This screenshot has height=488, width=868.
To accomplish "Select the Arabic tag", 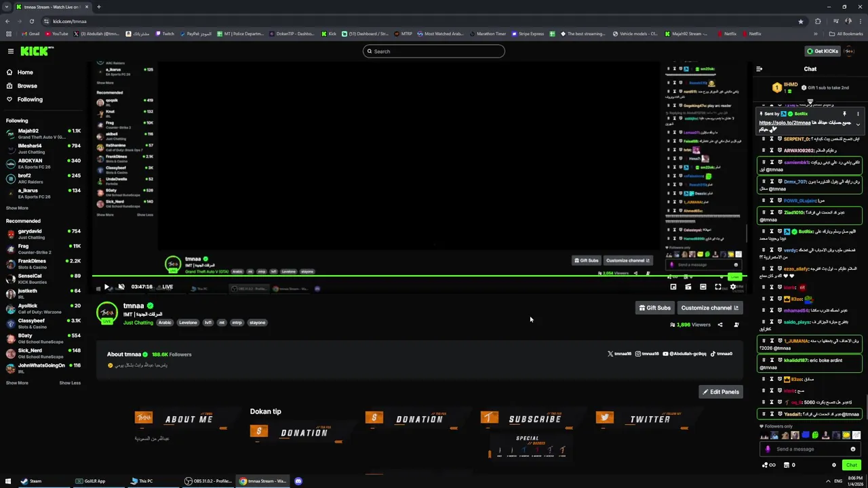I will pos(165,323).
